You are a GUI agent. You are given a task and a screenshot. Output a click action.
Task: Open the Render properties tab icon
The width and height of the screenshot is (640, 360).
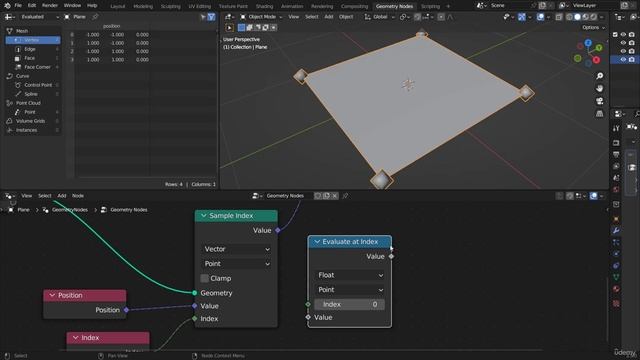[616, 142]
